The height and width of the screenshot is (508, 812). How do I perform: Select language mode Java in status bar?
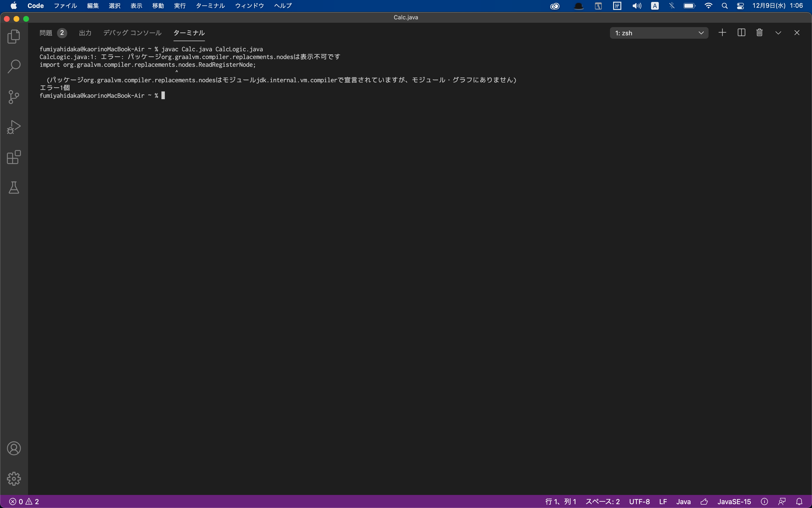[683, 502]
